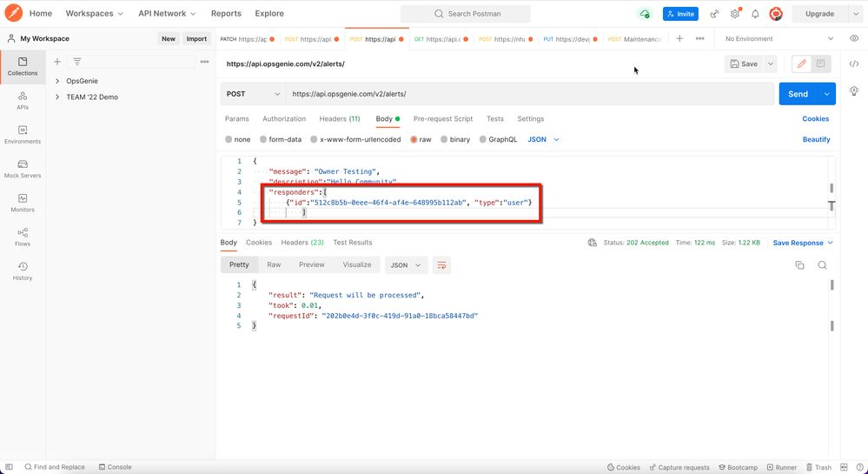This screenshot has height=474, width=868.
Task: Switch to the Authorization tab
Action: (284, 118)
